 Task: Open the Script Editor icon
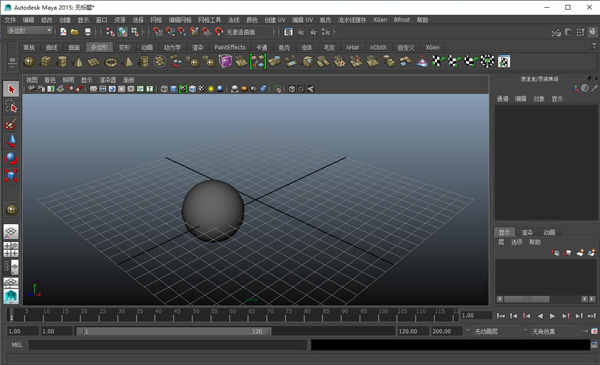594,345
